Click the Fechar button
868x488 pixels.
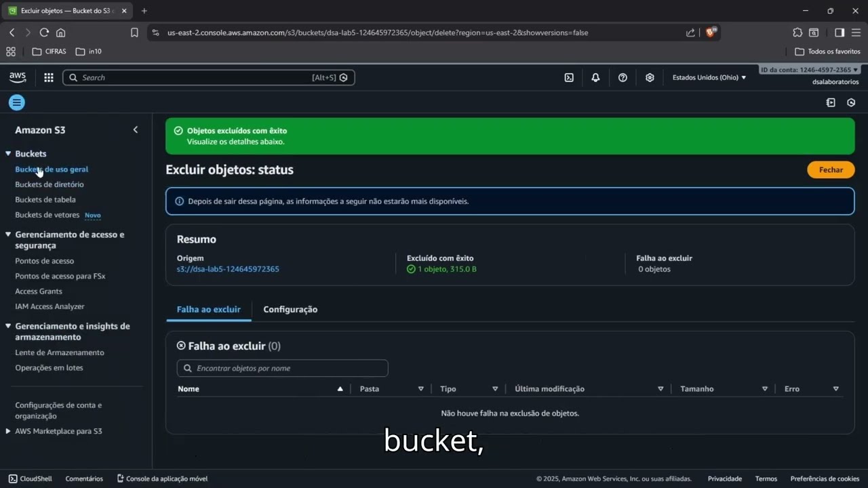[x=831, y=169]
